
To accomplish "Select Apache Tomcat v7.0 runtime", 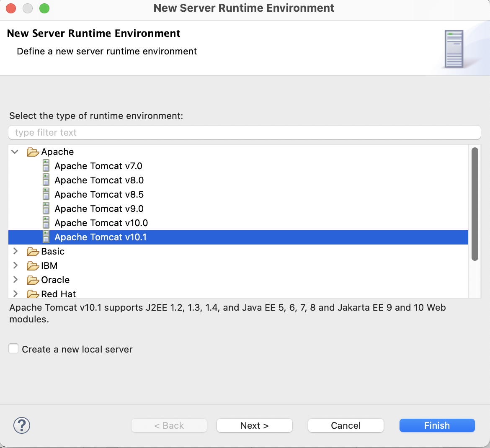I will tap(98, 166).
